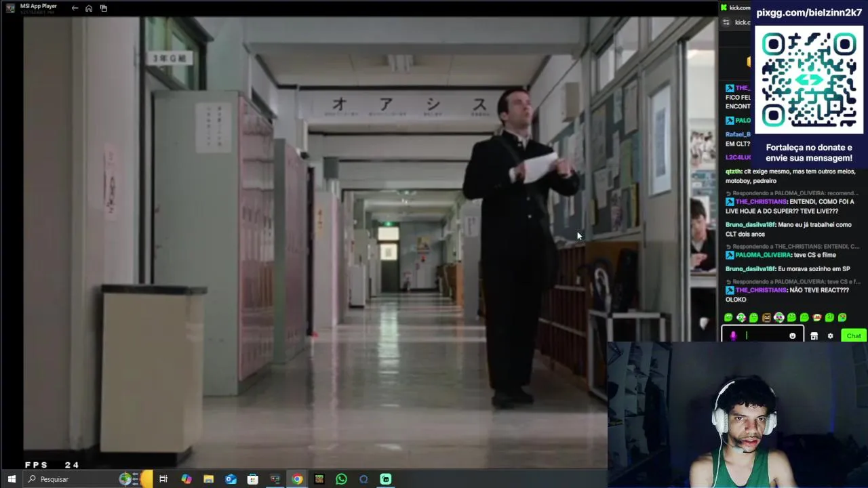This screenshot has height=488, width=868.
Task: Select username Bruno_dasilva18f saying Eu morava sozinho
Action: pyautogui.click(x=750, y=268)
